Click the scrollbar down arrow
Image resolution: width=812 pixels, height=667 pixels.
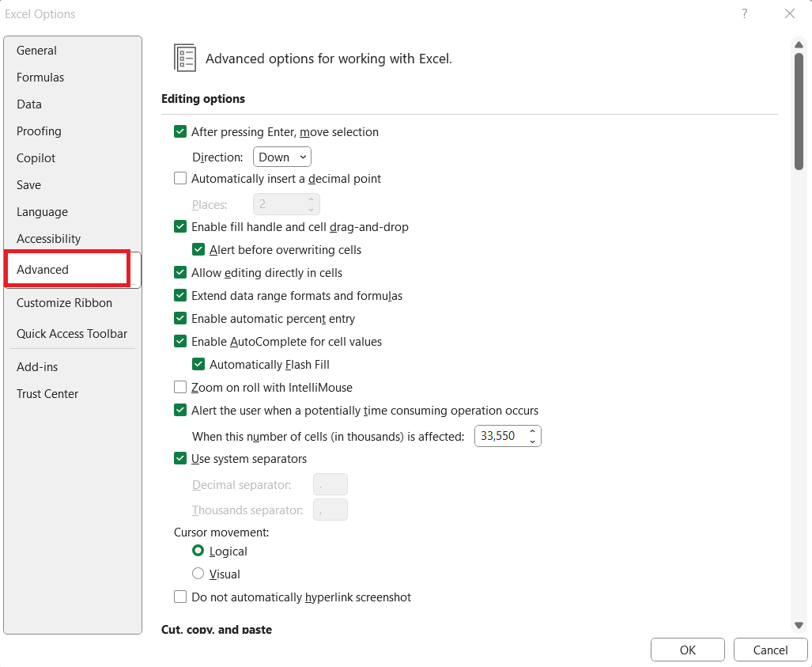coord(799,625)
